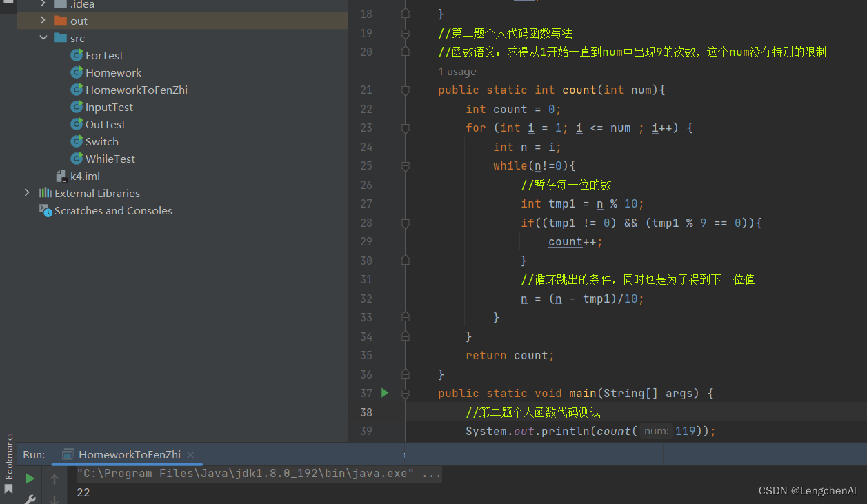The image size is (867, 504).
Task: Expand the out folder
Action: point(43,21)
